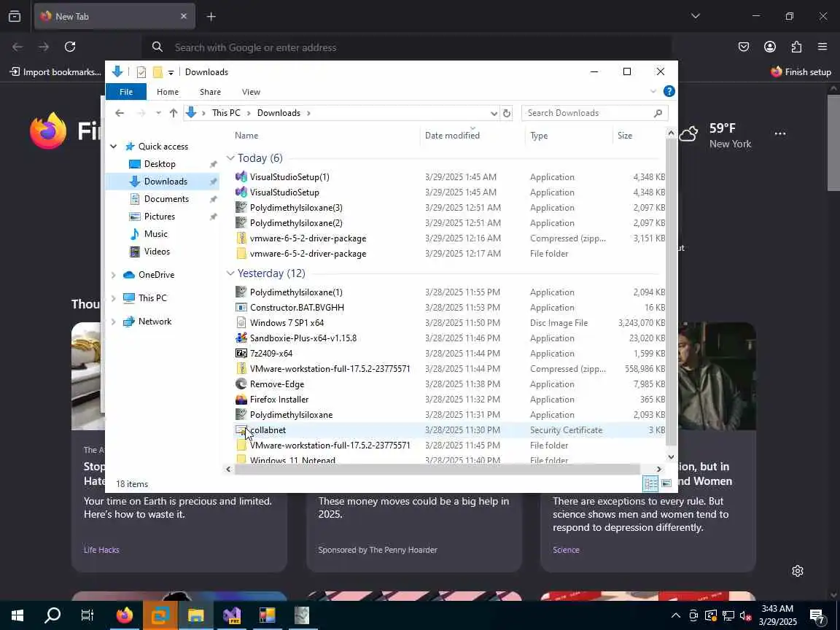Select Desktop in the navigation pane
The height and width of the screenshot is (630, 840).
pos(160,164)
